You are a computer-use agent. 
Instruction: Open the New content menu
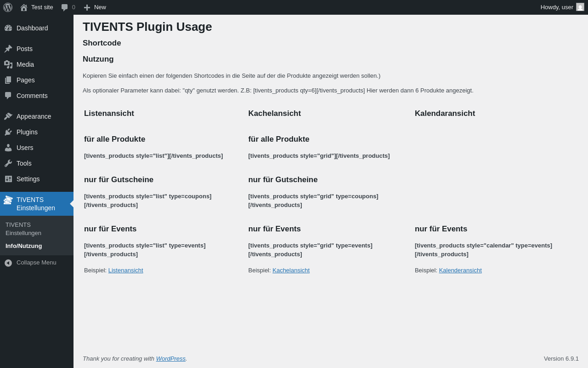95,7
